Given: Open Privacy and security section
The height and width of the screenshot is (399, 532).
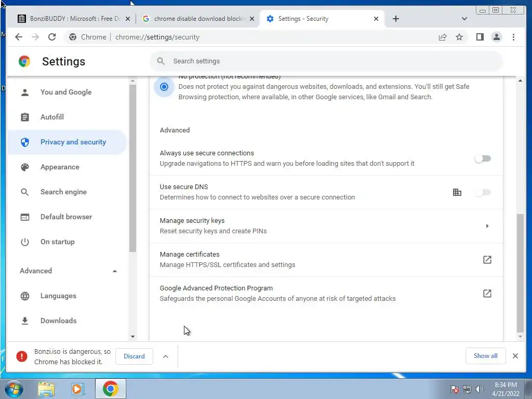Looking at the screenshot, I should 67,142.
